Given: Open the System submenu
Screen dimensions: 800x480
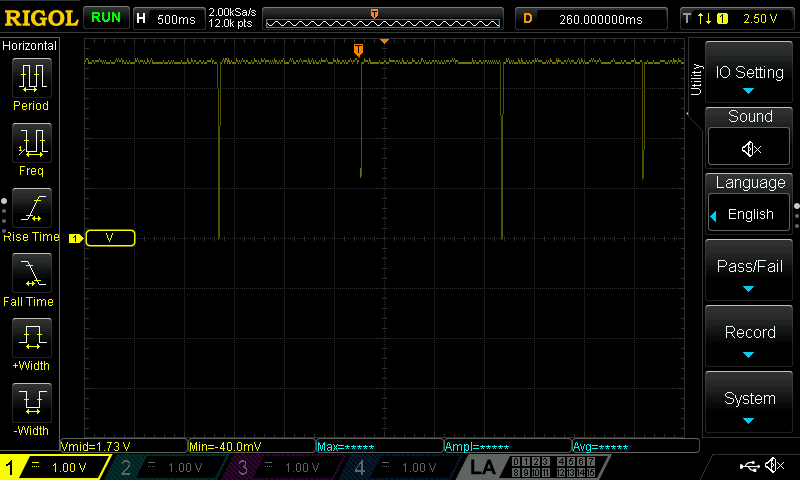Looking at the screenshot, I should click(748, 402).
